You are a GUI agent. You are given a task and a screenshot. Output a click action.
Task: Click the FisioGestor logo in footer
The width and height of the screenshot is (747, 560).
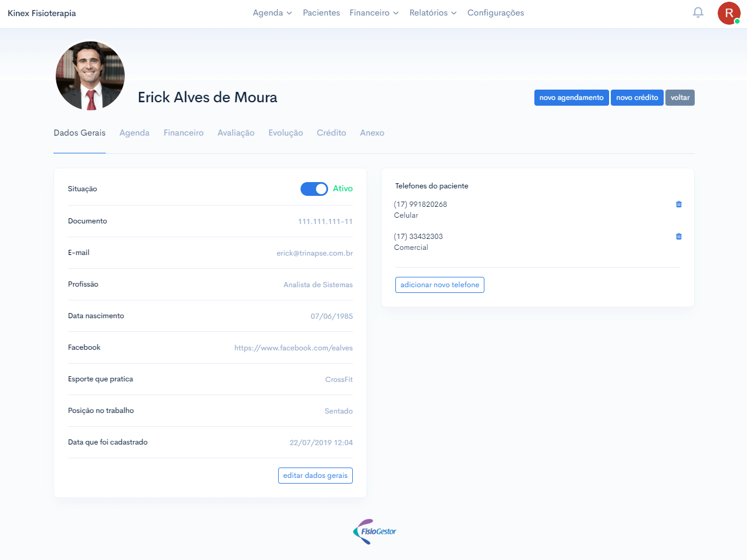pyautogui.click(x=374, y=531)
